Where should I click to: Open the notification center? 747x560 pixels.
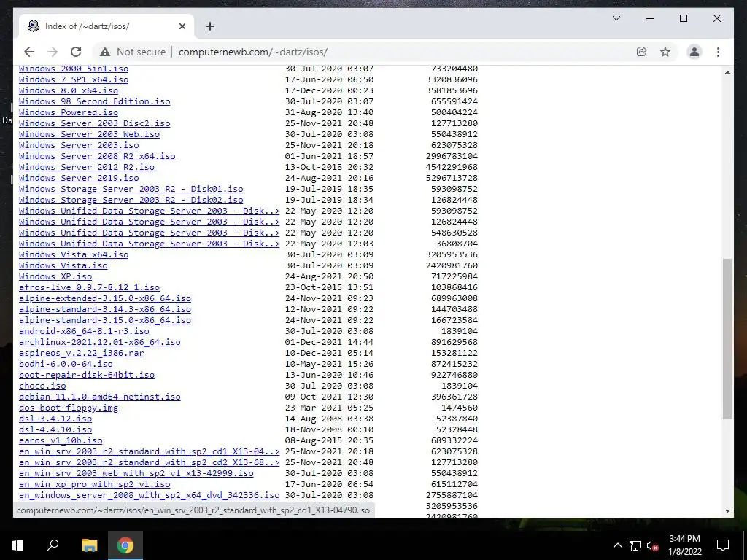point(723,545)
